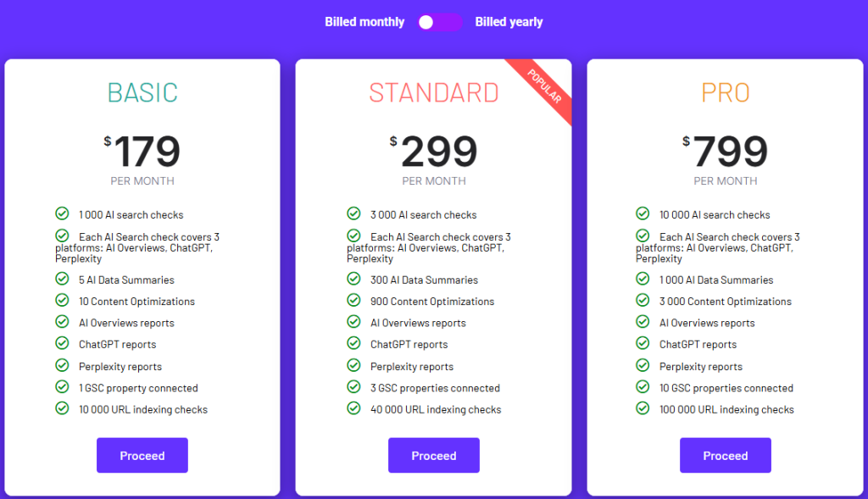868x499 pixels.
Task: Click checkmark next to 1 000 AI Data Summaries
Action: coord(643,279)
